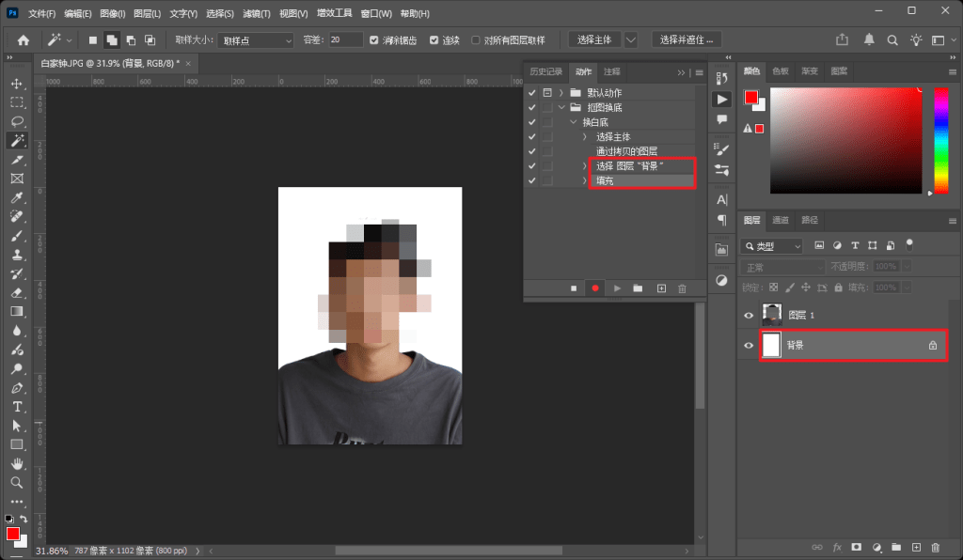Toggle the 连续 checkbox
Screen dimensions: 963x560
pos(432,39)
